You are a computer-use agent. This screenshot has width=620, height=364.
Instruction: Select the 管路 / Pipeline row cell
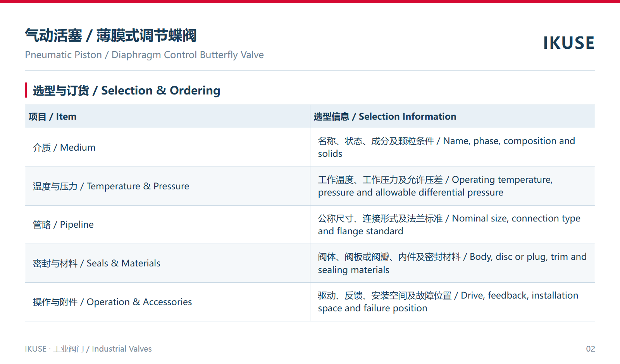tap(167, 225)
